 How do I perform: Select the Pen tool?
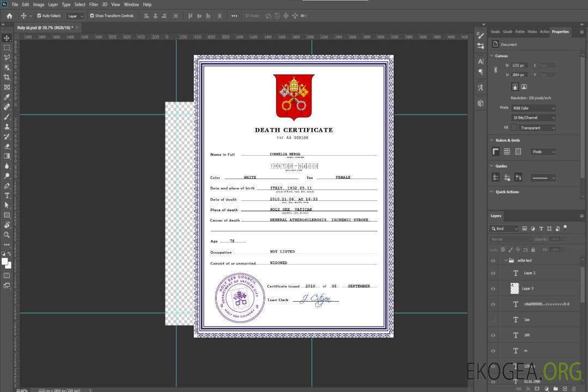[x=7, y=186]
